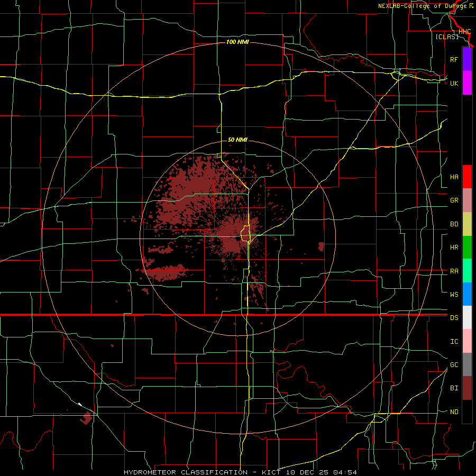Click the BD legend label
This screenshot has height=476, width=476.
(x=454, y=224)
